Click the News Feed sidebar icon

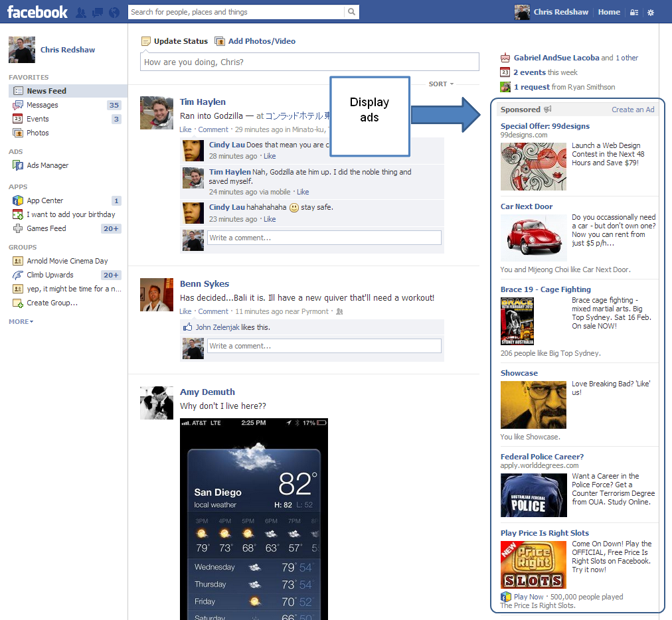[18, 91]
